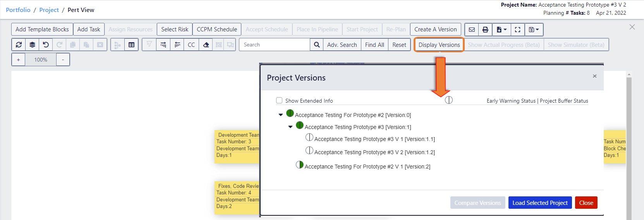644x220 pixels.
Task: Click the refresh icon in the toolbar
Action: pos(19,45)
